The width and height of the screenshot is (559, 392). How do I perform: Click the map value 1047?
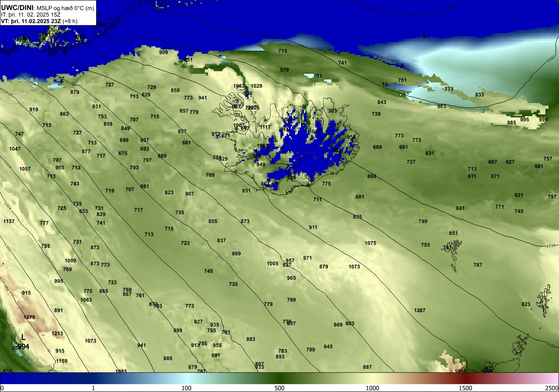click(15, 149)
